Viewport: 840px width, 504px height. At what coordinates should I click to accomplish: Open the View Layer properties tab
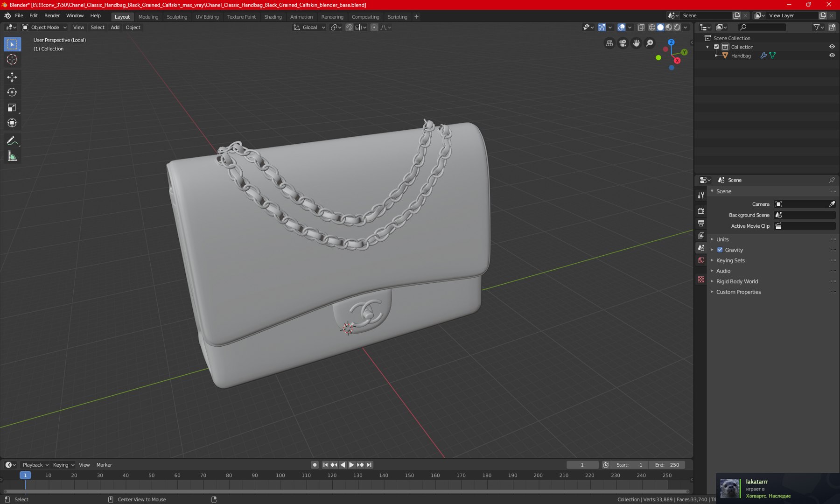tap(701, 236)
